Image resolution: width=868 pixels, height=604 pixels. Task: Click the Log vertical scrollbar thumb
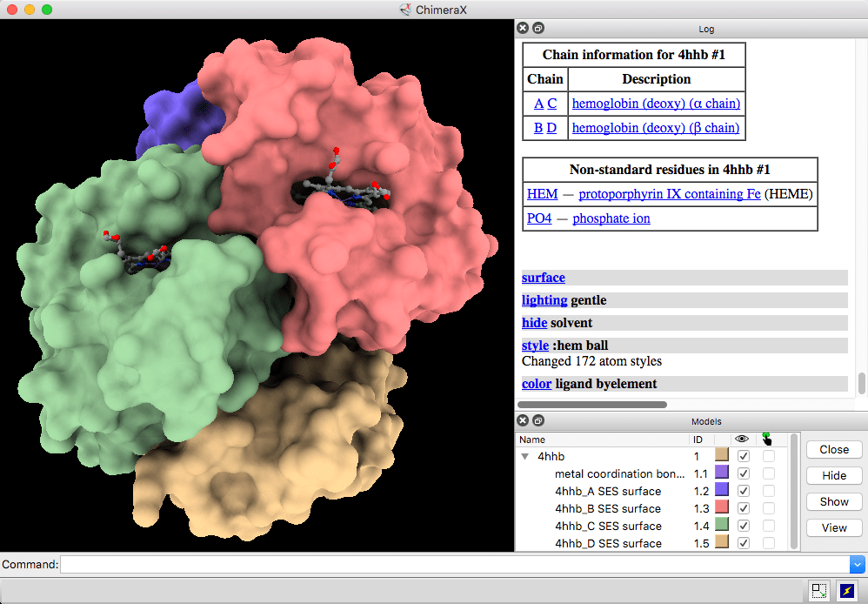(x=861, y=384)
